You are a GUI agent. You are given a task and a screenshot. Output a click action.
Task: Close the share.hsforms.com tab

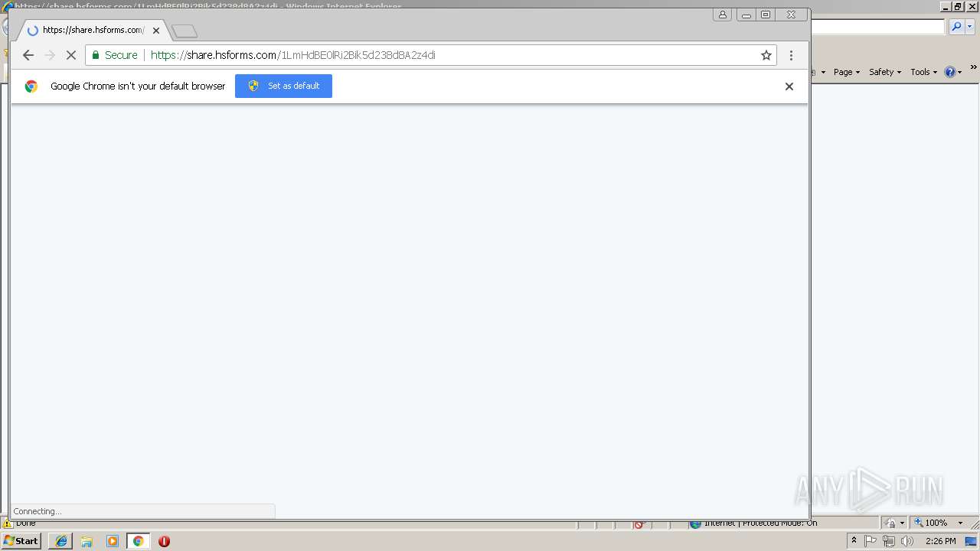[156, 31]
